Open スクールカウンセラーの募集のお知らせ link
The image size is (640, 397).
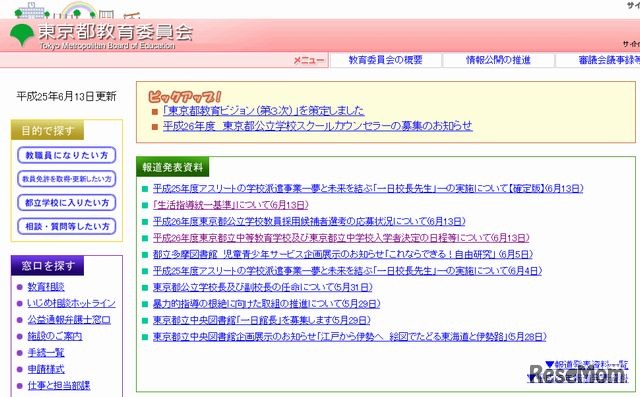click(318, 126)
